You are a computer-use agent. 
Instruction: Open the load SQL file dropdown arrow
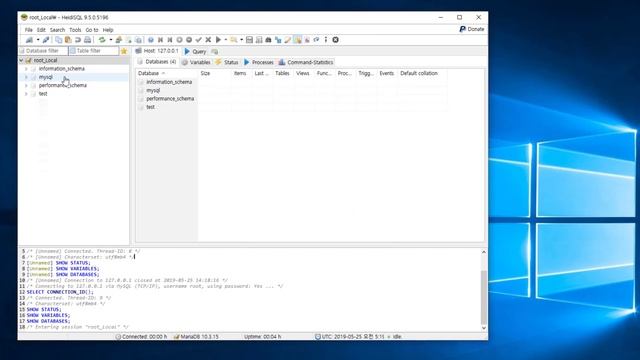[241, 40]
